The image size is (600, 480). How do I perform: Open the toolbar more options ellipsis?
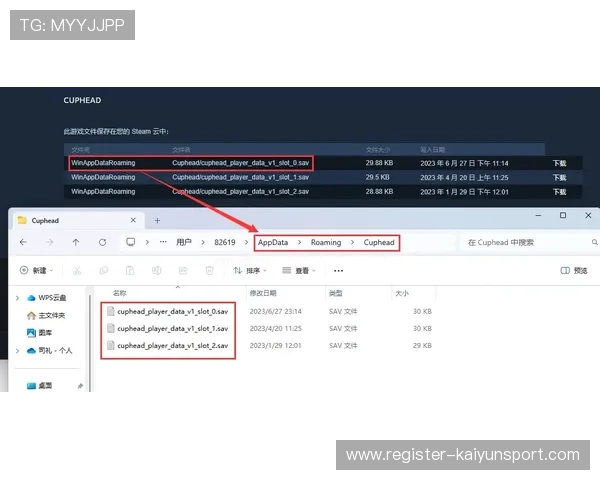pos(338,271)
